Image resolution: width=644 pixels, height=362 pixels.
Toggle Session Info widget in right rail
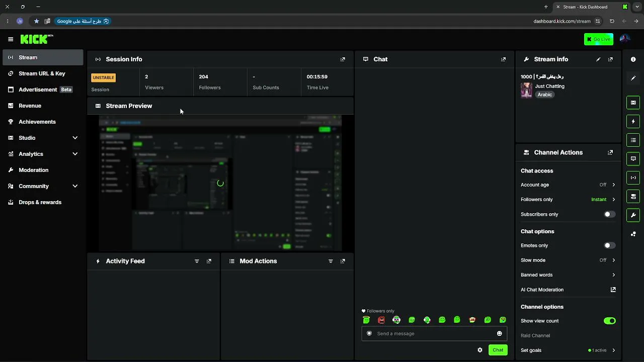[633, 177]
